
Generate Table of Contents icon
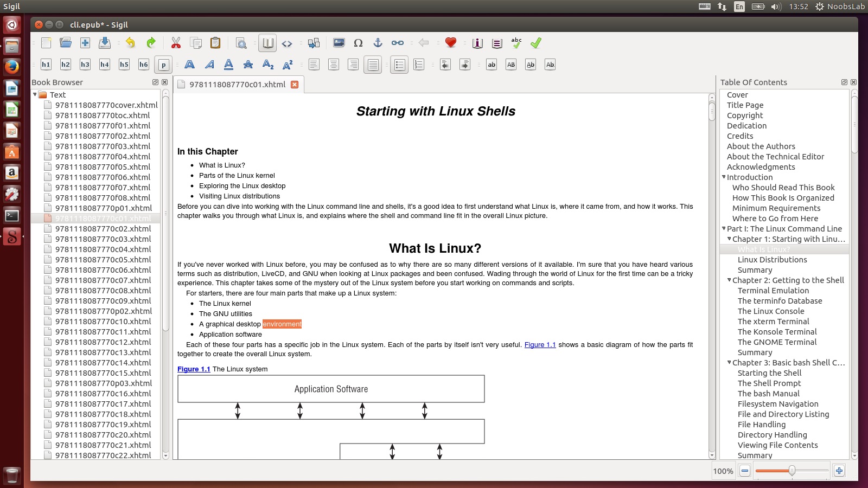497,43
